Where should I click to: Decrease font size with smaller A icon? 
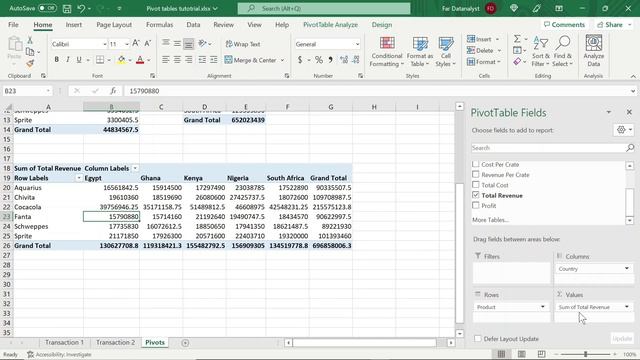[148, 43]
